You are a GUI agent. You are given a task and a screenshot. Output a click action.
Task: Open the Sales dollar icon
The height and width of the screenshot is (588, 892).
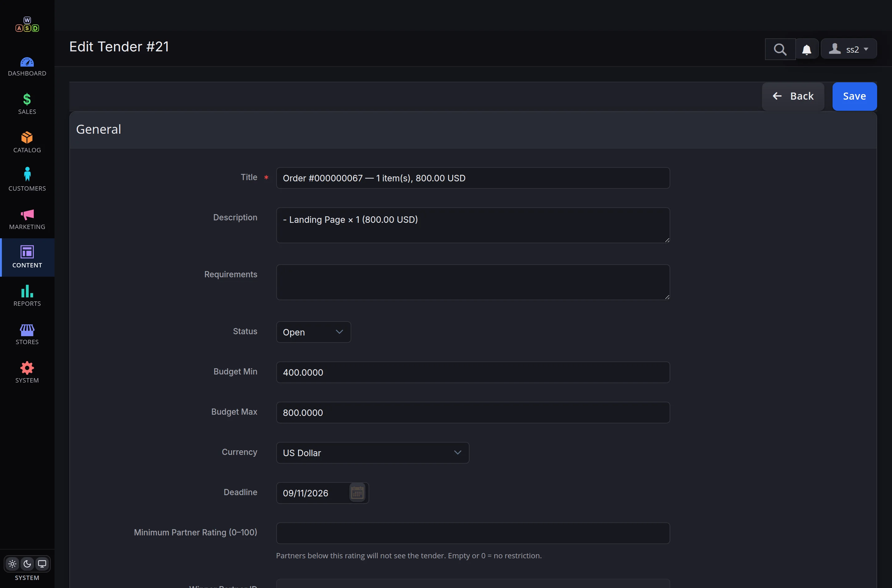click(27, 99)
